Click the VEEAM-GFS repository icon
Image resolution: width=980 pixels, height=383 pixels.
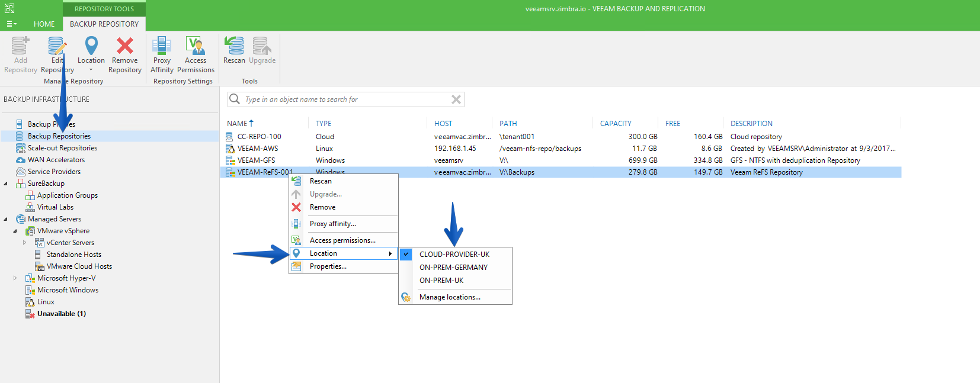(x=230, y=160)
